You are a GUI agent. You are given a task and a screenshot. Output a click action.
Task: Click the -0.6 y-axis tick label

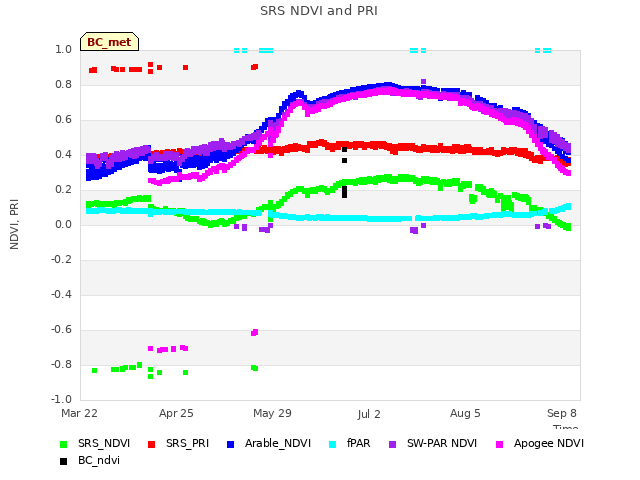pos(61,329)
